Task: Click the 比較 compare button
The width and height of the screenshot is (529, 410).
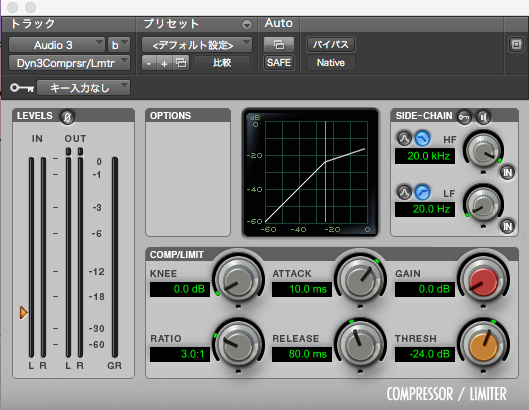Action: (x=222, y=63)
